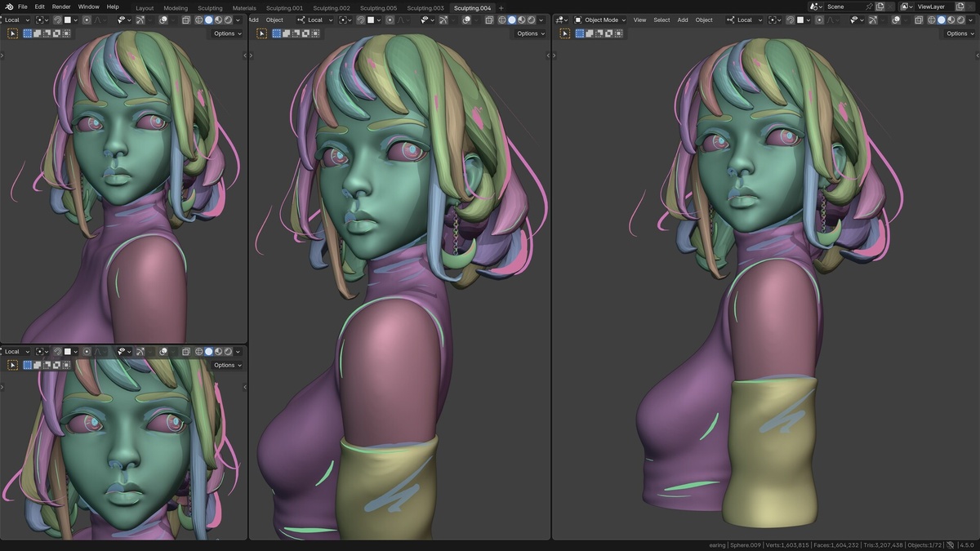Select the tweak Select tool in right viewport
This screenshot has height=551, width=980.
click(x=565, y=33)
